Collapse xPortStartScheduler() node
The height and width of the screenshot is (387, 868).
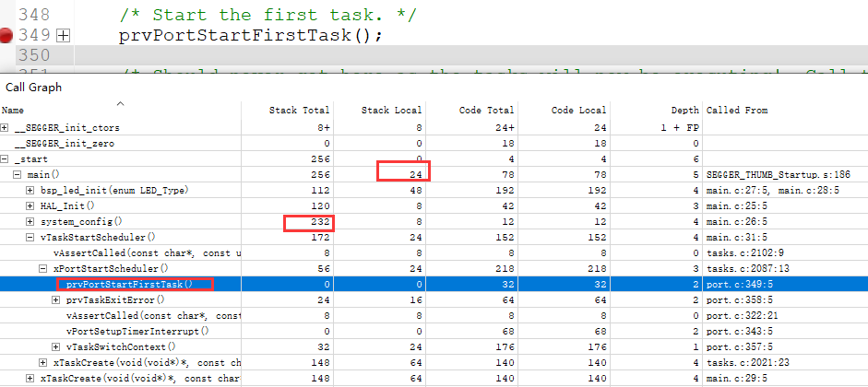click(43, 269)
